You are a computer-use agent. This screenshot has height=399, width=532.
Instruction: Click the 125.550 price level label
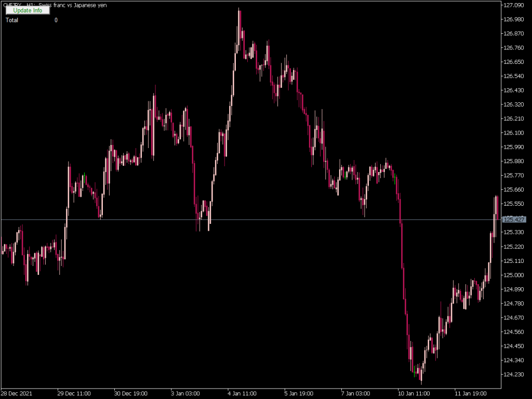point(515,204)
